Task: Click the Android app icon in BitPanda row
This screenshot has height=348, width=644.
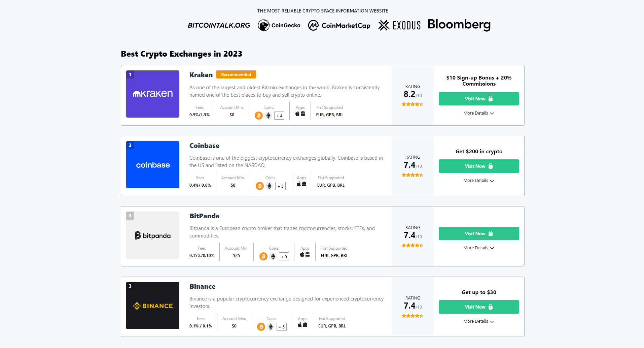Action: [x=308, y=254]
